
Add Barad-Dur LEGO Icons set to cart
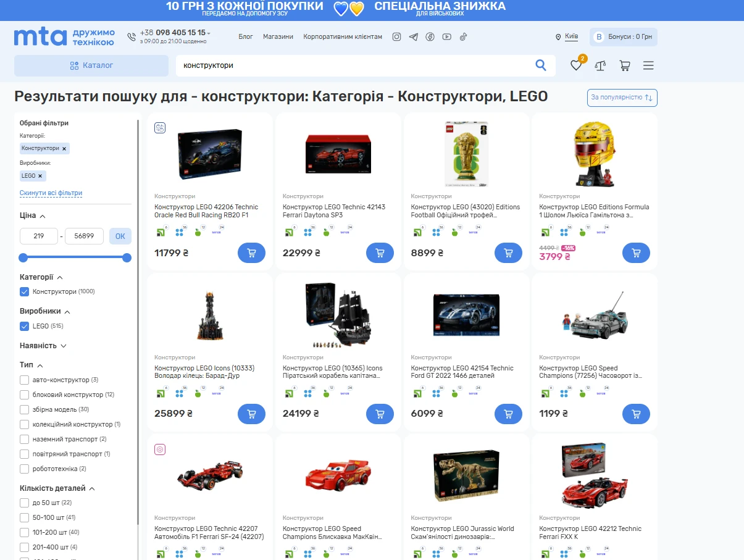click(251, 414)
